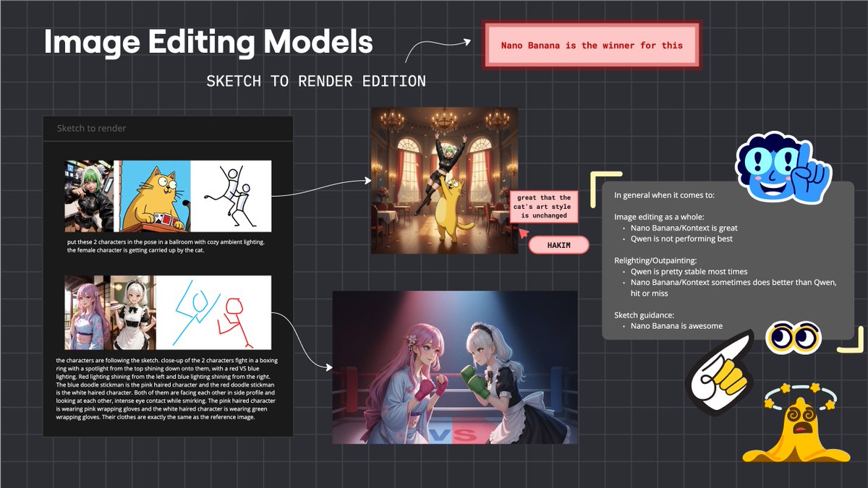
Task: Click the 'Image Editing Models' title
Action: pos(208,42)
